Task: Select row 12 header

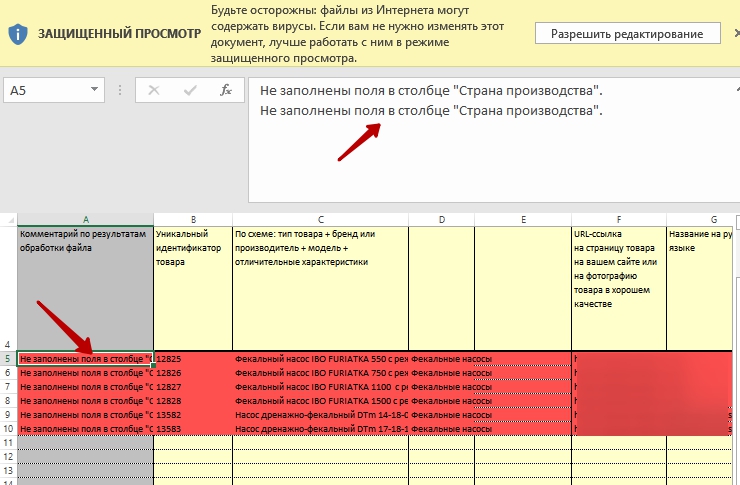Action: coord(8,457)
